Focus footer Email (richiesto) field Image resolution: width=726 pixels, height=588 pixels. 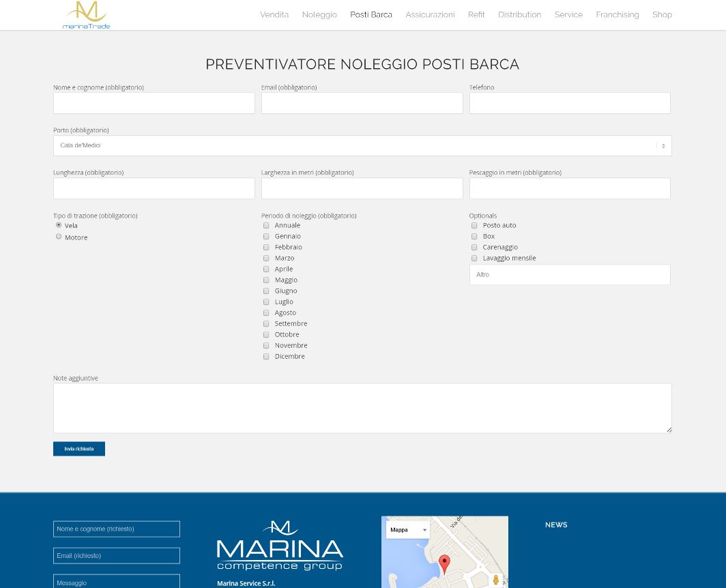pos(117,555)
